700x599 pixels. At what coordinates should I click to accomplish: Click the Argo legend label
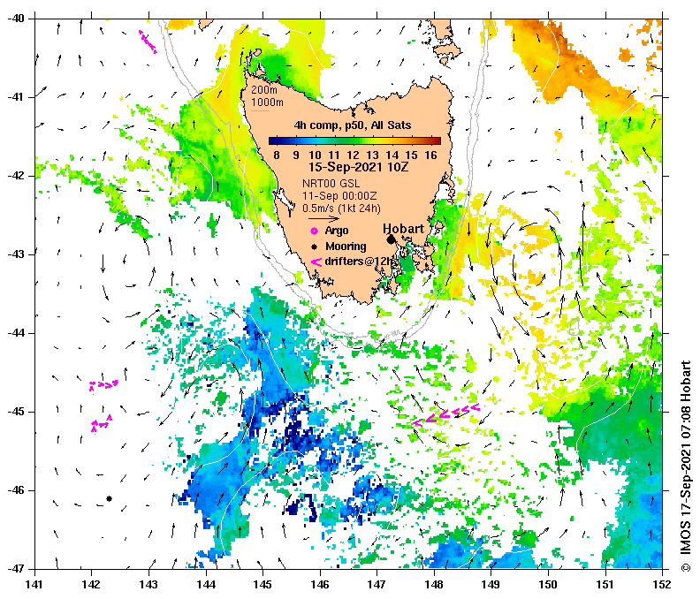click(x=337, y=231)
